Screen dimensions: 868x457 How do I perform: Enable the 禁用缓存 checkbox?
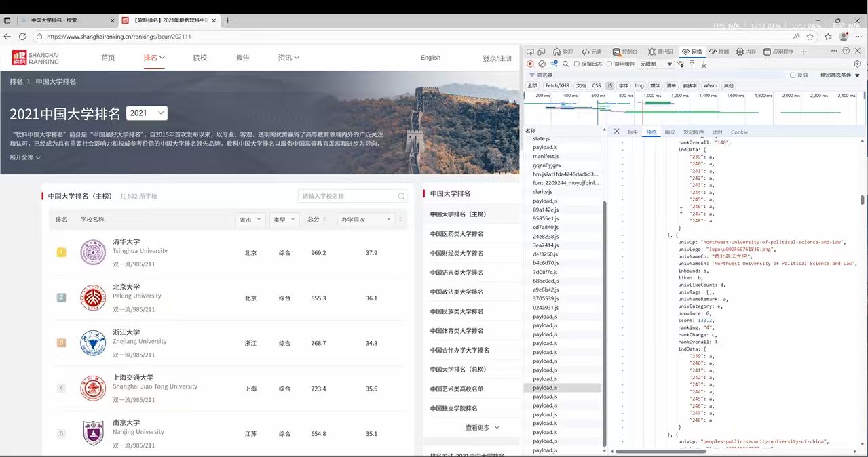(x=609, y=64)
